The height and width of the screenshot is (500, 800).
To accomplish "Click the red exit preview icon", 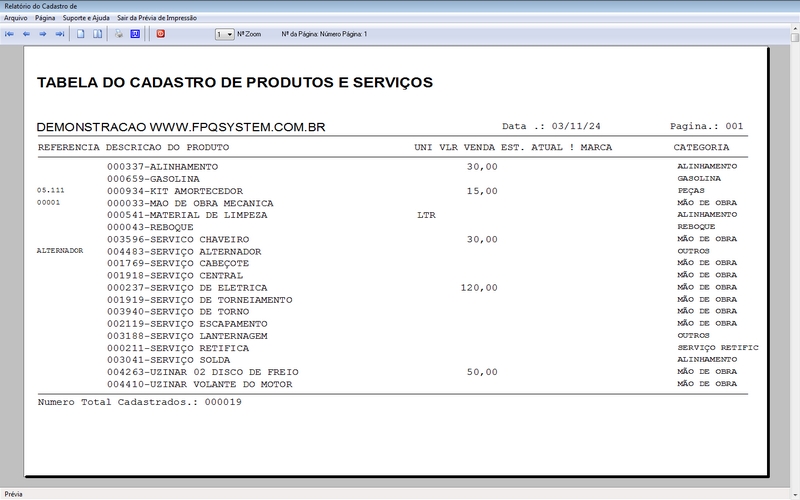I will click(x=160, y=34).
